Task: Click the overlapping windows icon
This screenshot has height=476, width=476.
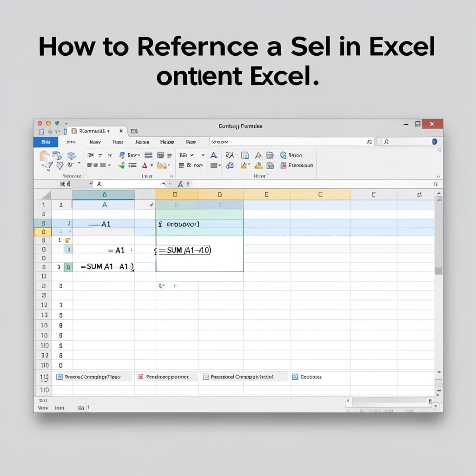Action: click(x=245, y=155)
